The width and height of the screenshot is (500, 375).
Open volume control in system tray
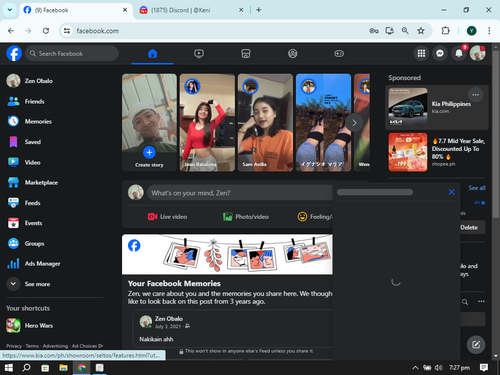pyautogui.click(x=438, y=368)
